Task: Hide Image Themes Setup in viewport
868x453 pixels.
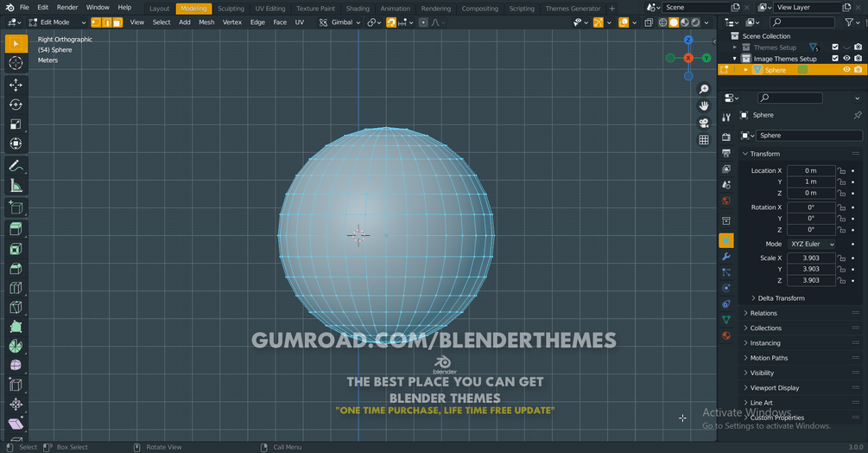Action: coord(846,58)
